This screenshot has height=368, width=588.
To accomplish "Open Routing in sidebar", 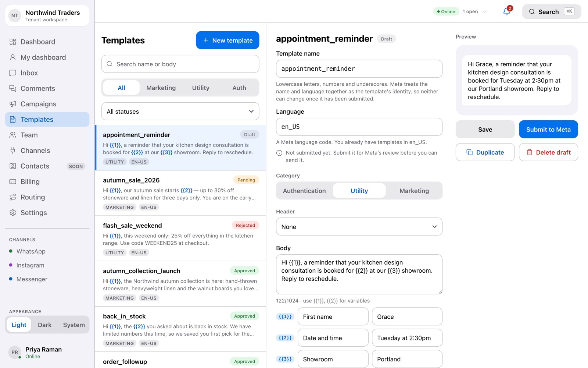I will click(47, 197).
